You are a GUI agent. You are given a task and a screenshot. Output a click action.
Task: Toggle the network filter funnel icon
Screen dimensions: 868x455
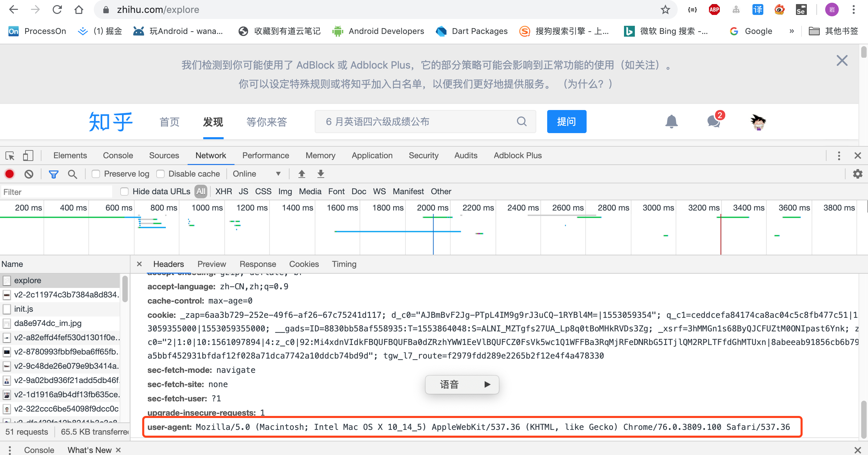click(x=53, y=174)
